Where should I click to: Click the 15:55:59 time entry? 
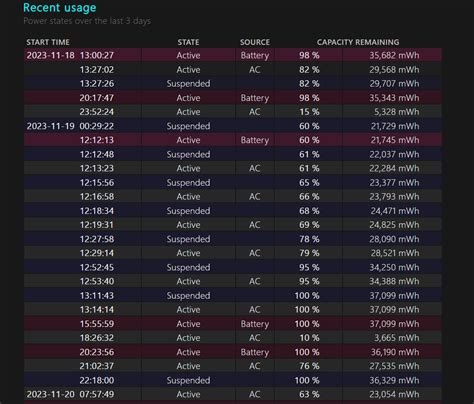[x=97, y=324]
